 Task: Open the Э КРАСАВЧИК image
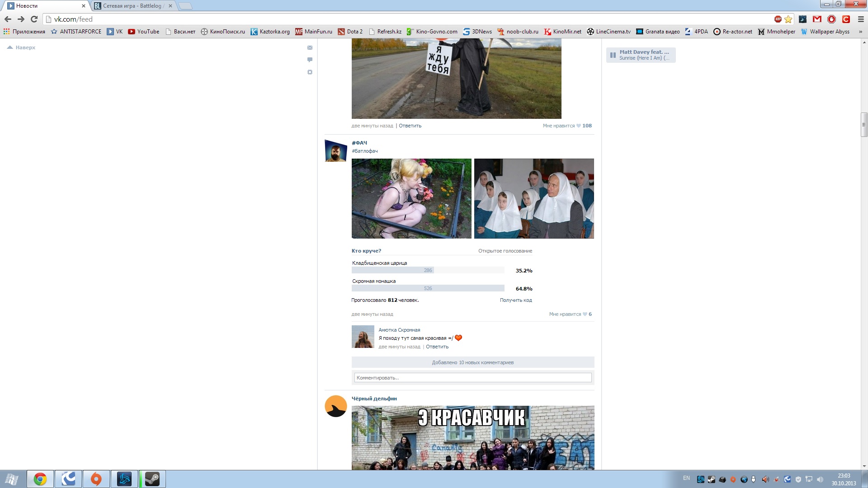point(473,438)
